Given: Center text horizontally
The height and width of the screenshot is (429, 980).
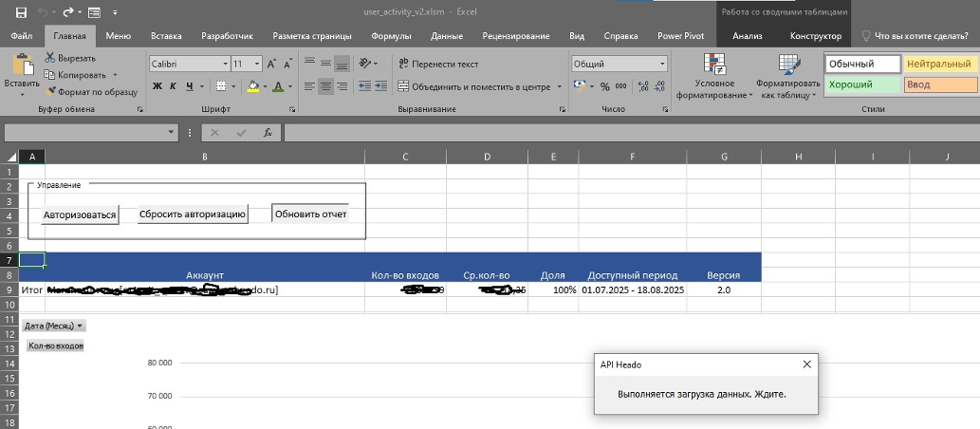Looking at the screenshot, I should (325, 86).
